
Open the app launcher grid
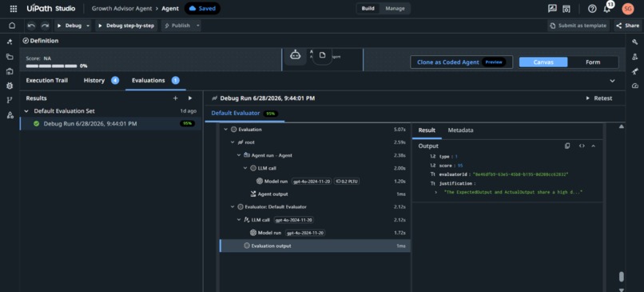click(x=13, y=8)
